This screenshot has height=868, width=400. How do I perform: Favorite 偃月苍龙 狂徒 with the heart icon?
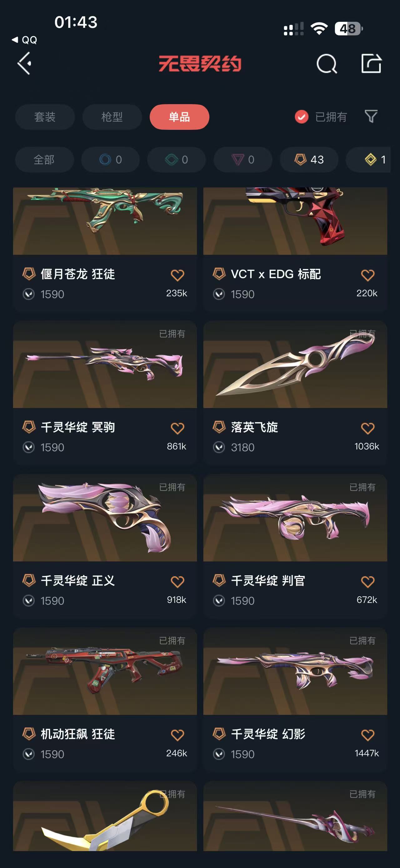[x=177, y=275]
